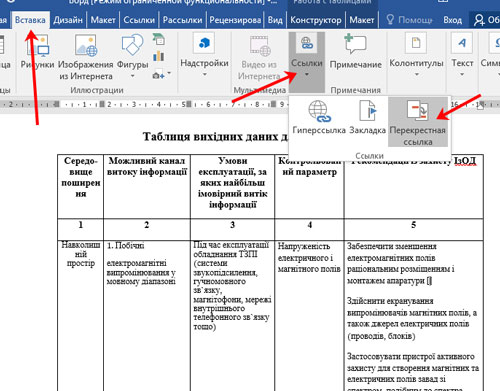
Task: Open the Текст group button
Action: [x=462, y=53]
